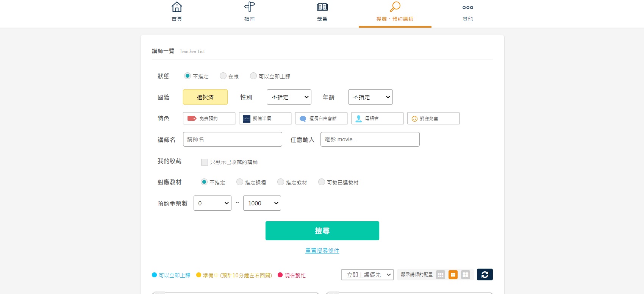Image resolution: width=644 pixels, height=294 pixels.
Task: Focus the 任意輸入 keyword input field
Action: pyautogui.click(x=370, y=139)
